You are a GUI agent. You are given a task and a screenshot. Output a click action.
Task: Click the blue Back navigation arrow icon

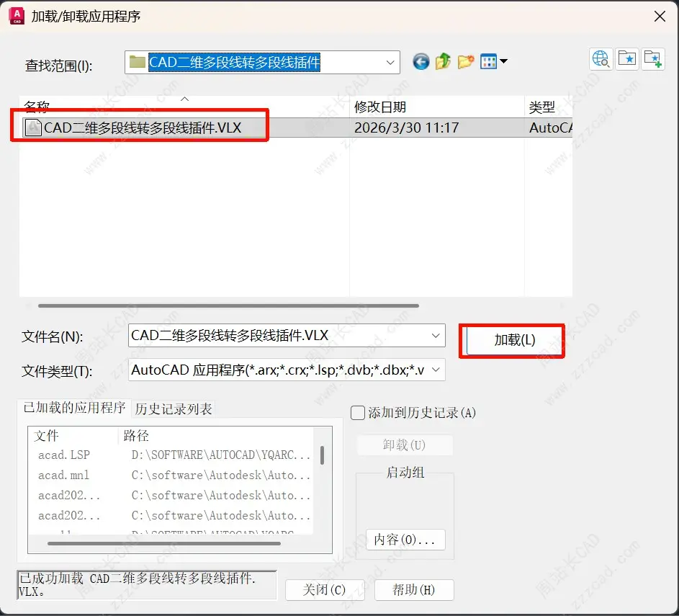pyautogui.click(x=421, y=62)
